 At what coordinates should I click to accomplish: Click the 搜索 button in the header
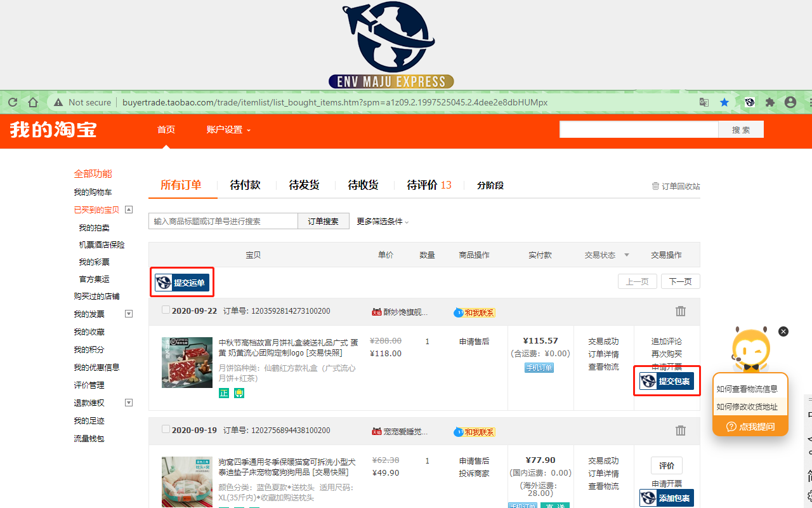[x=741, y=130]
